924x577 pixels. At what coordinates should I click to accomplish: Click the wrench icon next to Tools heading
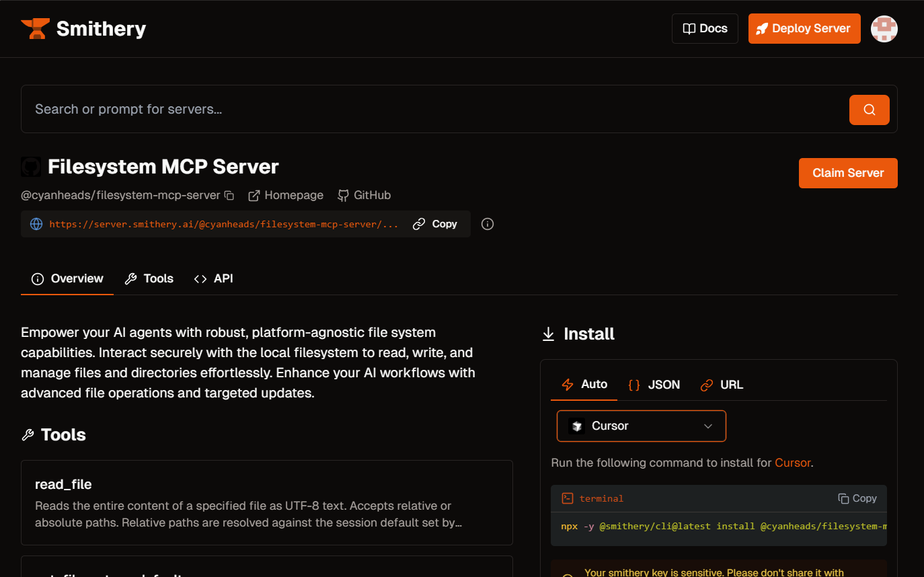click(x=28, y=435)
